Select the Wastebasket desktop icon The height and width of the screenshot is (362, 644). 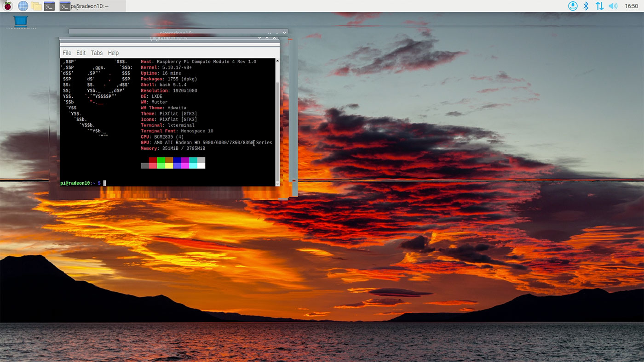21,21
